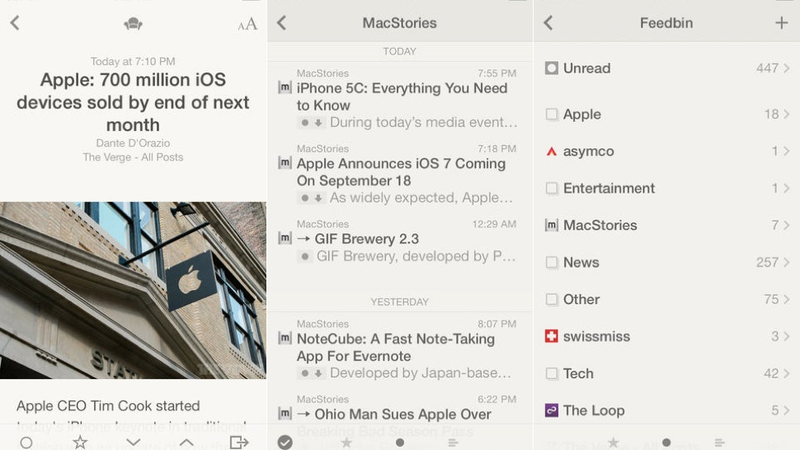This screenshot has width=800, height=450.
Task: Star the current article
Action: 80,442
